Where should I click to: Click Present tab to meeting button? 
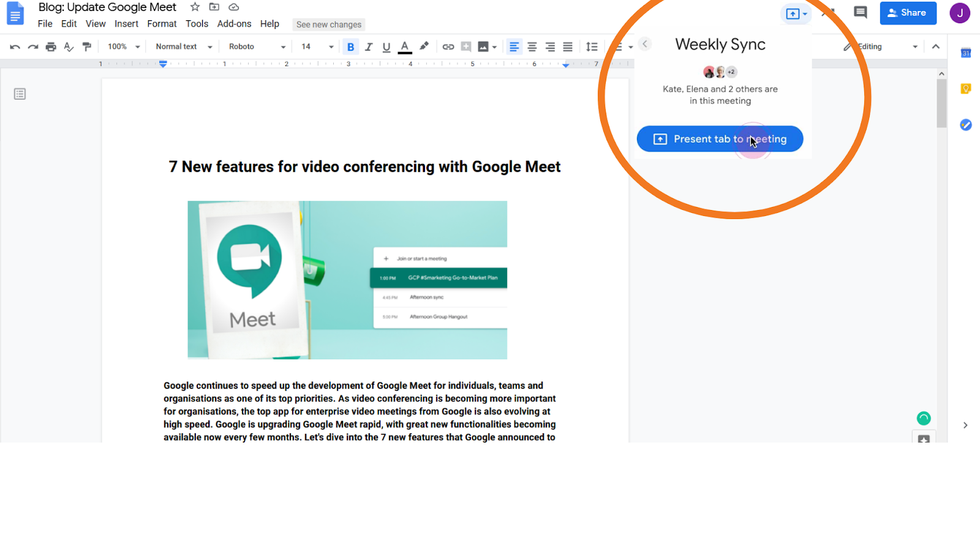tap(720, 139)
